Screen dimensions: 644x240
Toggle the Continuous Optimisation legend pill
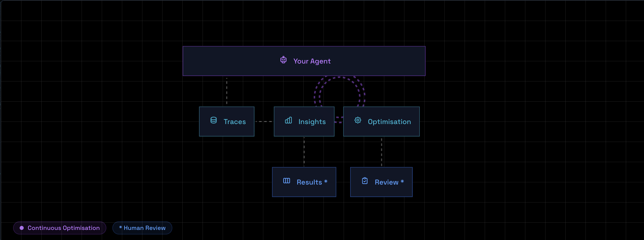tap(59, 228)
